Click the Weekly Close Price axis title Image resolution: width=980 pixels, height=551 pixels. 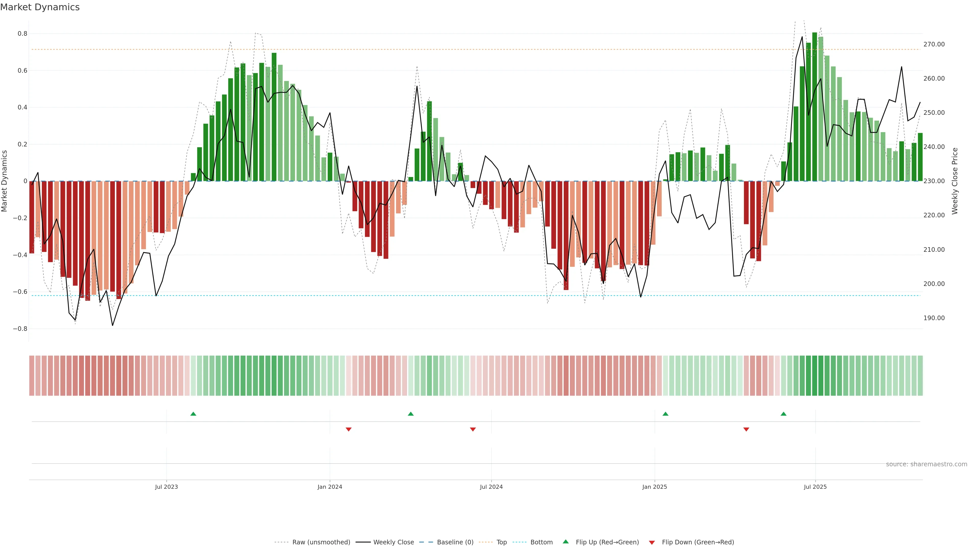pyautogui.click(x=955, y=181)
